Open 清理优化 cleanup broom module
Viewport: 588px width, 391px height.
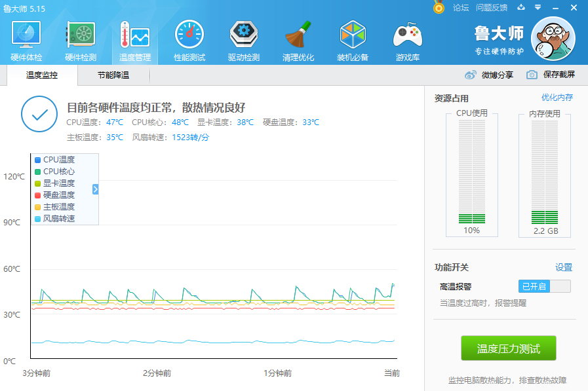coord(298,41)
